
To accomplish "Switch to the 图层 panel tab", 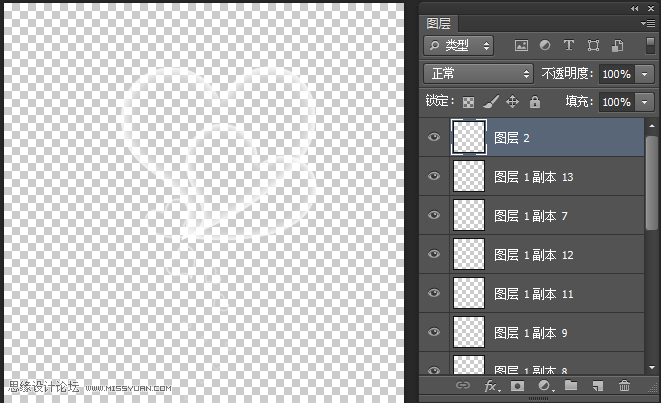I will pos(438,24).
